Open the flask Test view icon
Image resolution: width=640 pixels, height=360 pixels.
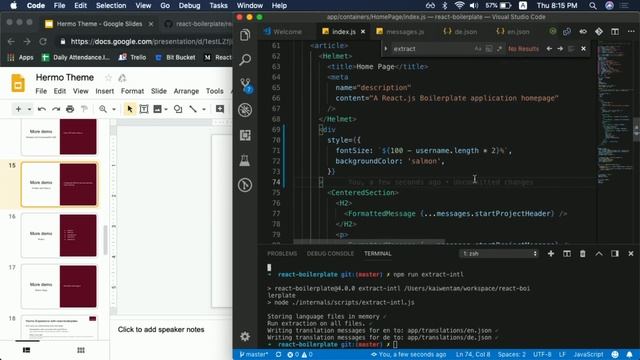pos(245,160)
